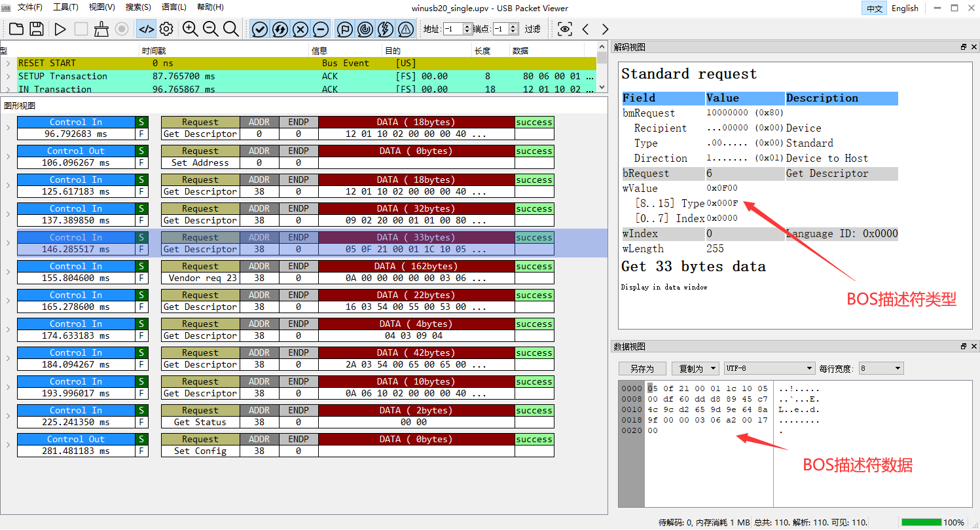The height and width of the screenshot is (530, 980).
Task: Expand the Vendor req 23 transfer row
Action: point(8,272)
